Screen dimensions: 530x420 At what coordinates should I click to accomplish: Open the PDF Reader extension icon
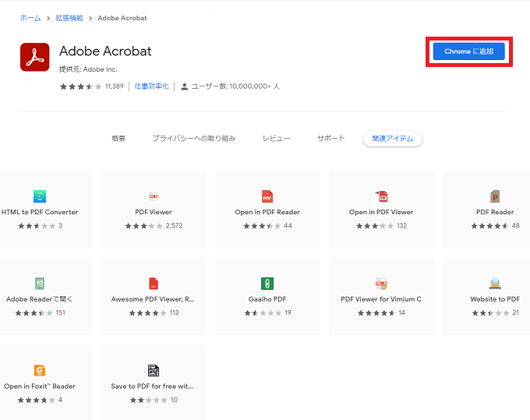pos(495,196)
